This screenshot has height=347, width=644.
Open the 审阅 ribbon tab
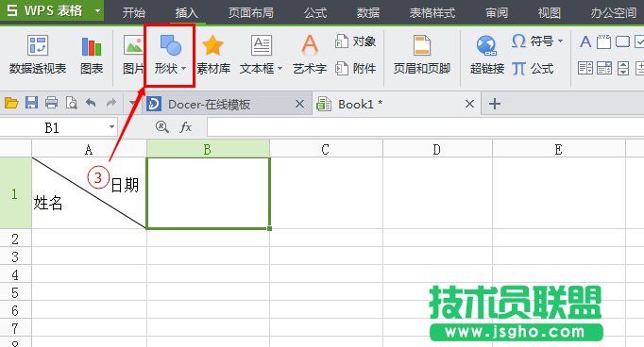tap(497, 12)
